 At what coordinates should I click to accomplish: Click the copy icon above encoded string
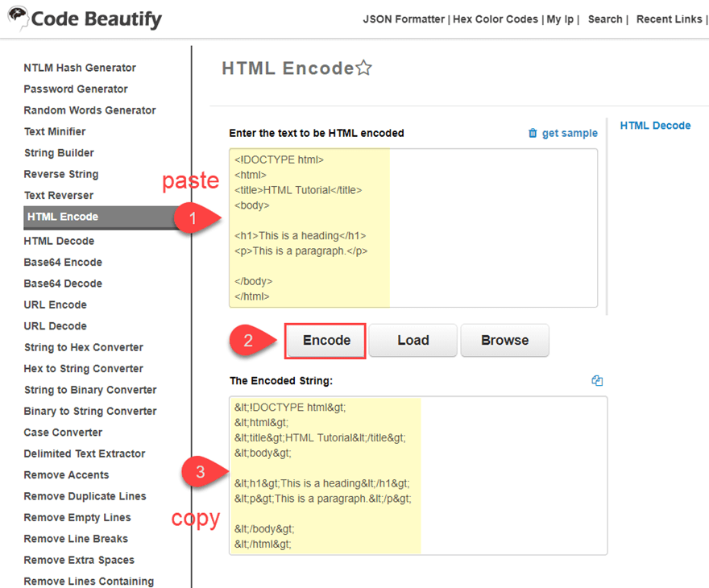pos(597,381)
